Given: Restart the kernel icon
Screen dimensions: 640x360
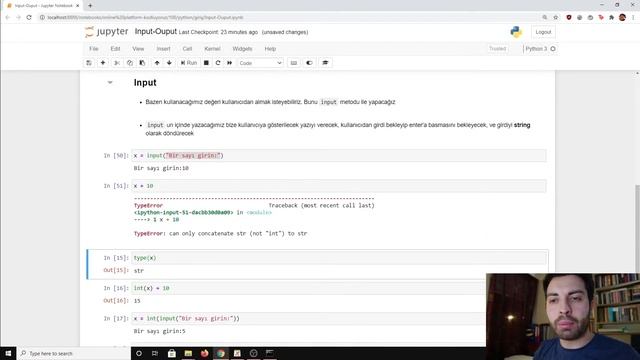Looking at the screenshot, I should 218,63.
